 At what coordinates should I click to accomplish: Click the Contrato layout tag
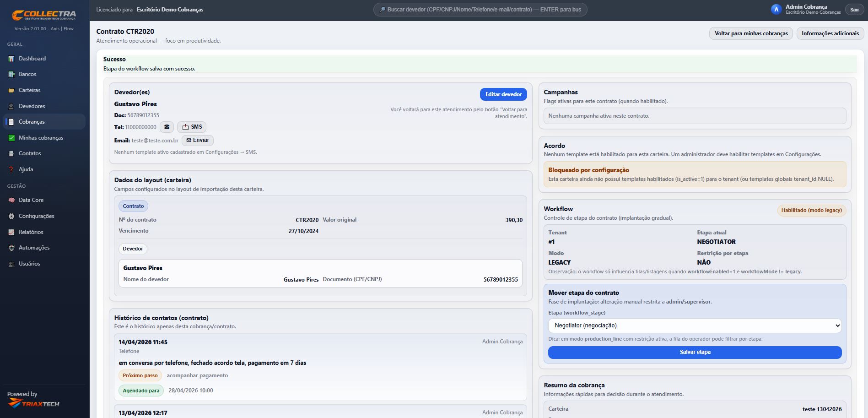coord(133,206)
